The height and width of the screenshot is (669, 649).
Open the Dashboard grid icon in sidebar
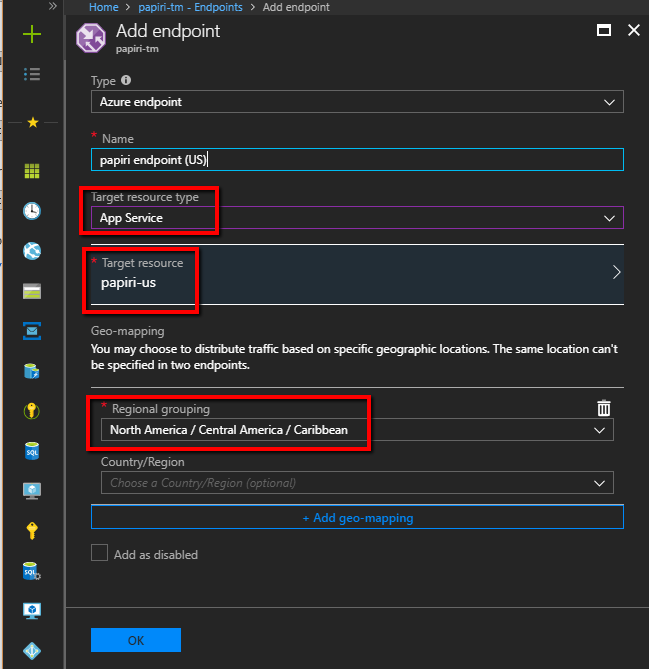pos(32,171)
